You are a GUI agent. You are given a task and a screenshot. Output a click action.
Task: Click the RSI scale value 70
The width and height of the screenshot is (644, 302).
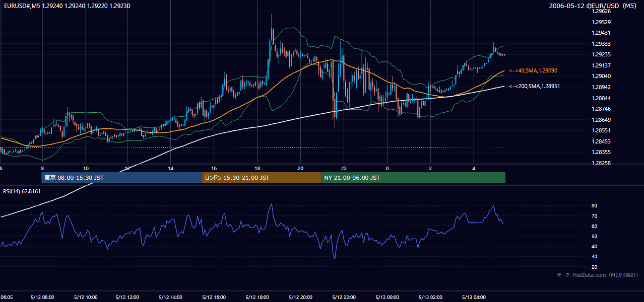pos(594,216)
